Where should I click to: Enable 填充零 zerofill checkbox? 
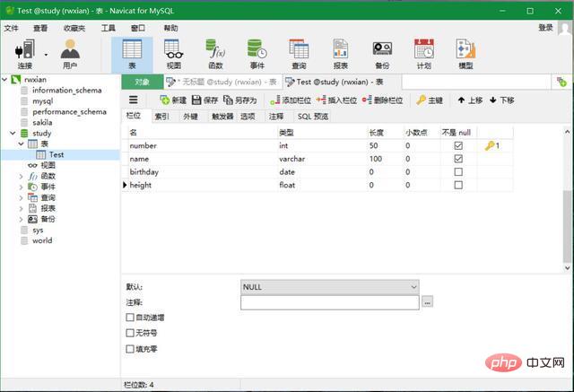130,349
